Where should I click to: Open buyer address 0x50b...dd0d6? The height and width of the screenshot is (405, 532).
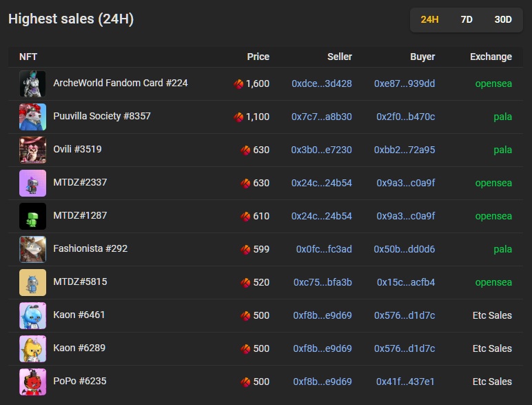click(x=404, y=249)
